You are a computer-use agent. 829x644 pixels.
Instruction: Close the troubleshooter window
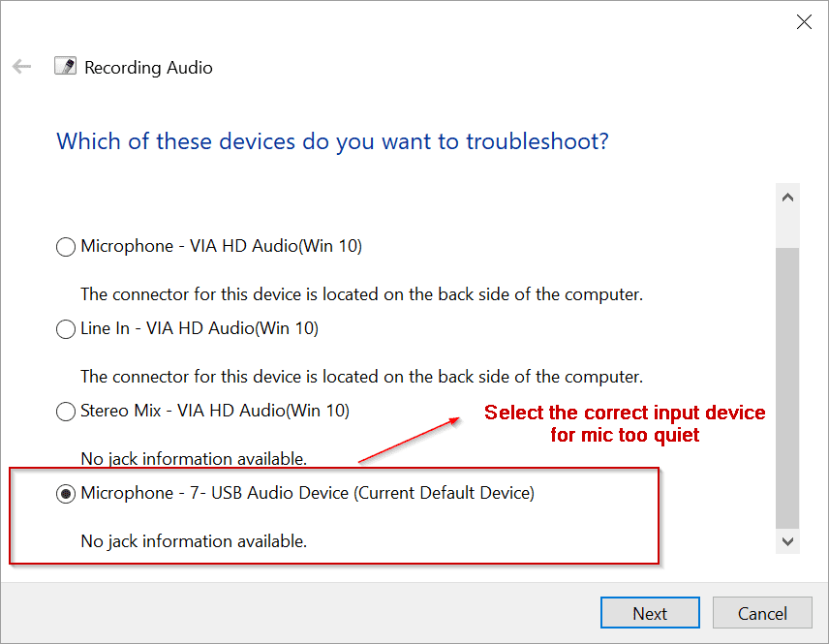click(x=804, y=22)
